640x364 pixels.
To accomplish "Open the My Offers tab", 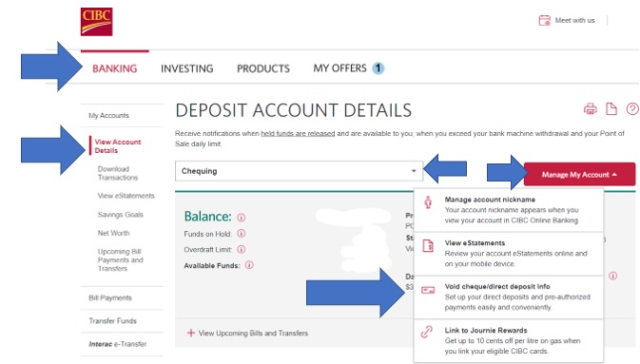I will coord(340,68).
